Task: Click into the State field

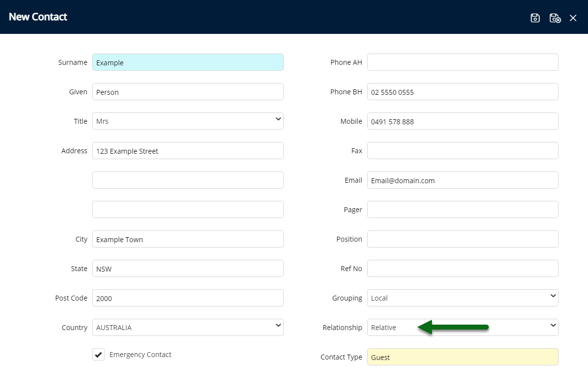Action: [187, 269]
